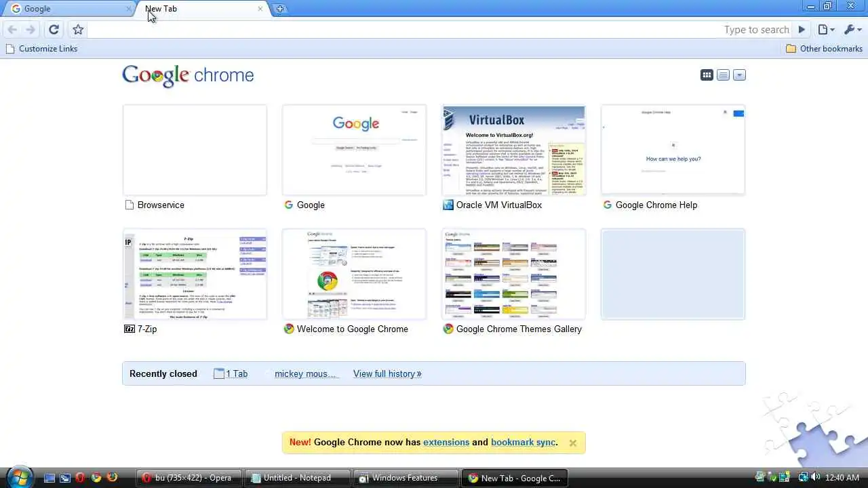Click the clock showing 12:40 AM
868x488 pixels.
[842, 478]
